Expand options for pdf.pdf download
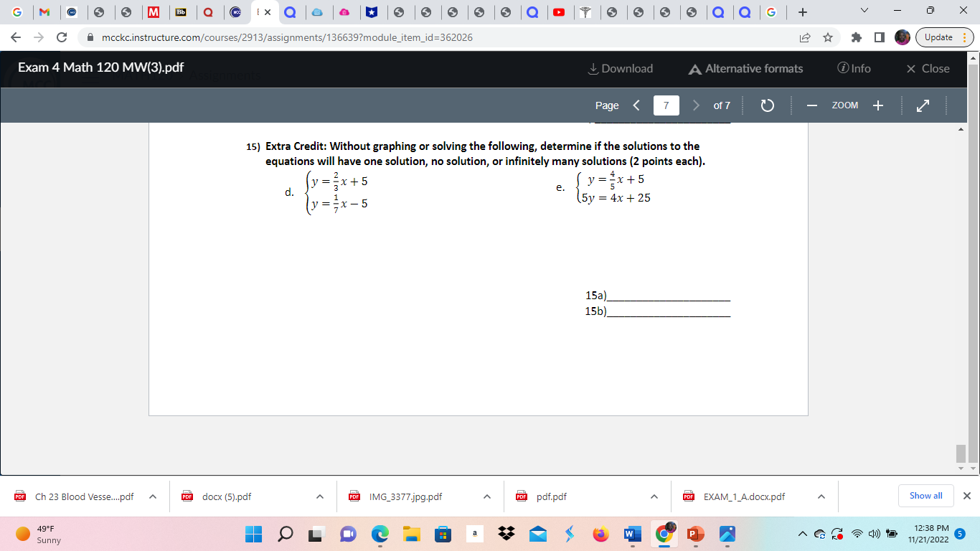Screen dimensions: 980x551 click(654, 496)
